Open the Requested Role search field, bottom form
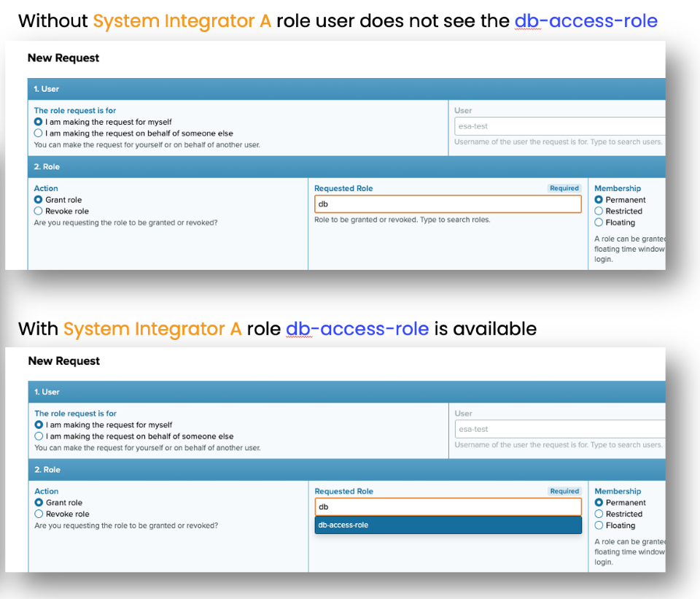The image size is (700, 599). pyautogui.click(x=447, y=507)
